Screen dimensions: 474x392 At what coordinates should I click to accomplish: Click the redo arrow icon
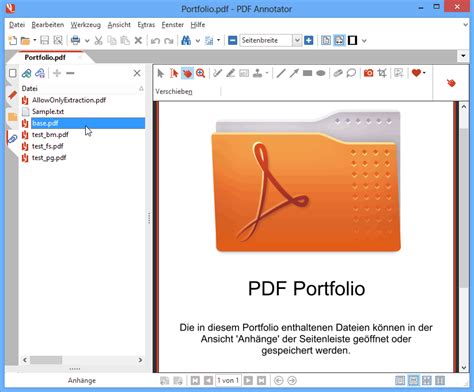[x=169, y=41]
